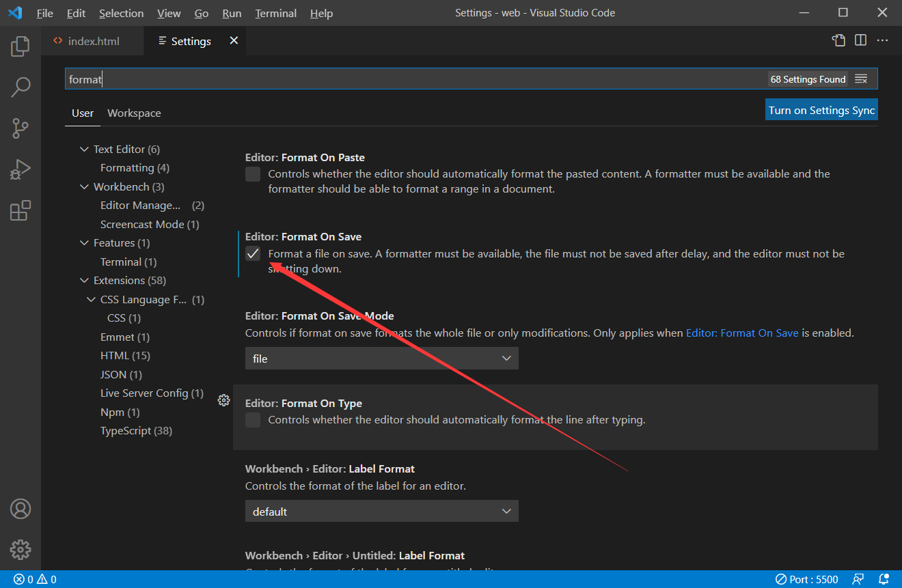Enable the Format On Type checkbox
Viewport: 902px width, 588px height.
tap(253, 420)
